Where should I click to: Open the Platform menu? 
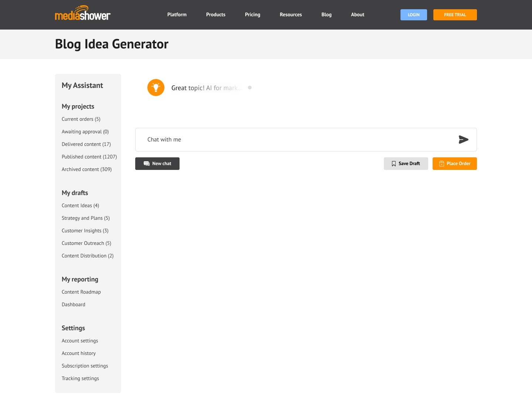click(x=177, y=15)
